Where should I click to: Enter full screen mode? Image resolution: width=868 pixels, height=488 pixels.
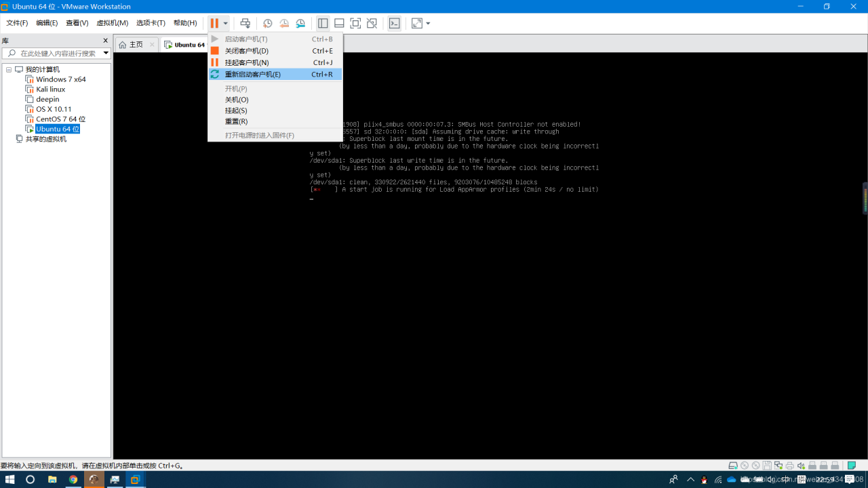[355, 23]
